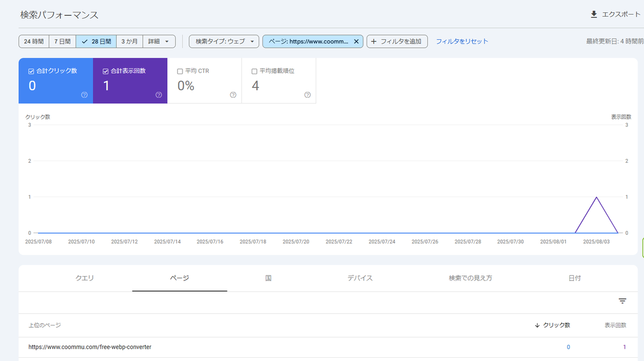Open the 検索タイプ: ウェブ dropdown
The image size is (644, 361).
pos(224,41)
